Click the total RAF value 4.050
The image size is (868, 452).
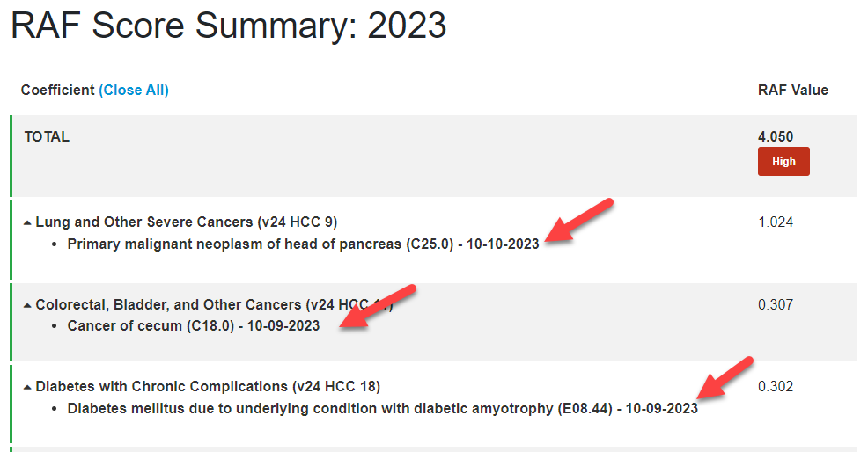776,137
